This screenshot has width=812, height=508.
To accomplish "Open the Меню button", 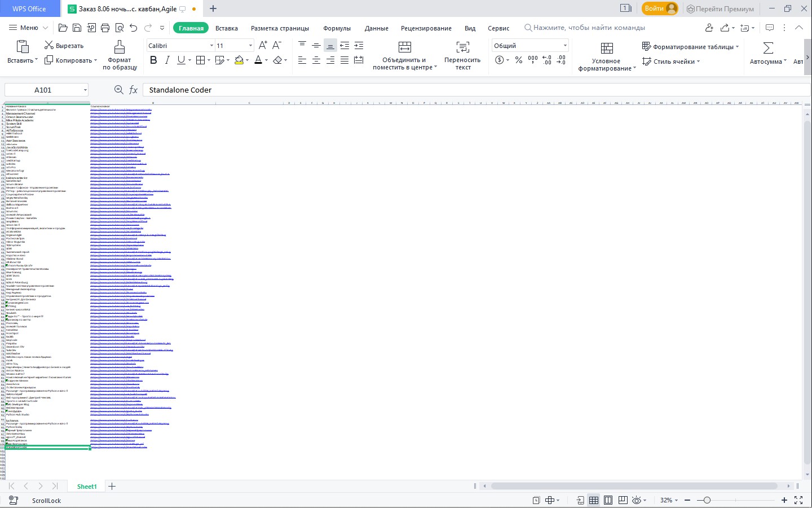I will coord(24,28).
